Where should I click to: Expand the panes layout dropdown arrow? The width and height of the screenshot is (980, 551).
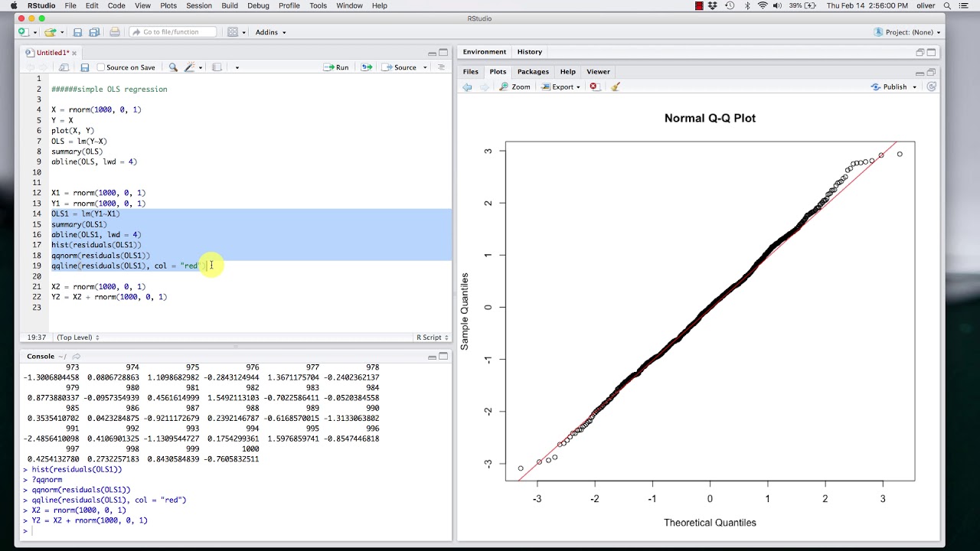243,32
